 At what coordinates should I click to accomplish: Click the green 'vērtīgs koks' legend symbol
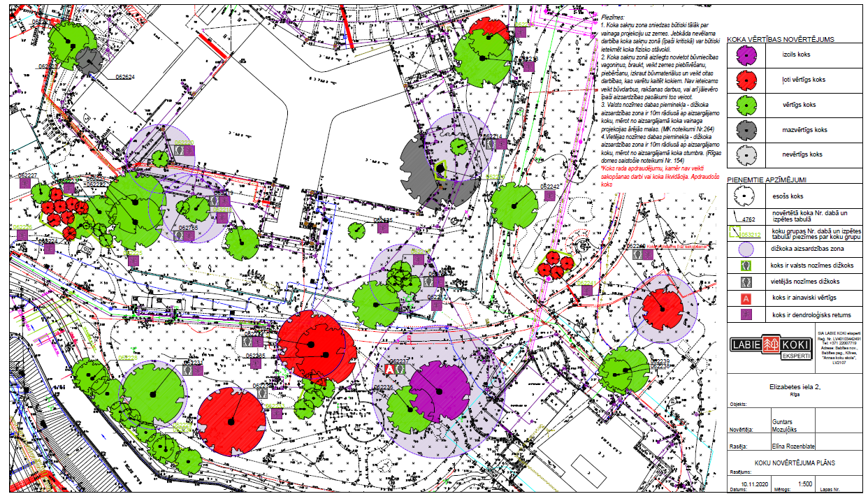[x=746, y=105]
